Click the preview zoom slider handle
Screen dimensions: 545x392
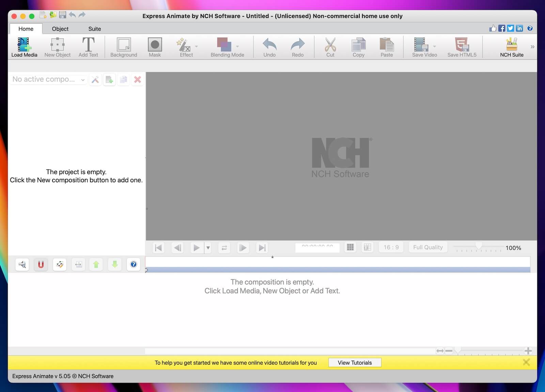[x=479, y=246]
